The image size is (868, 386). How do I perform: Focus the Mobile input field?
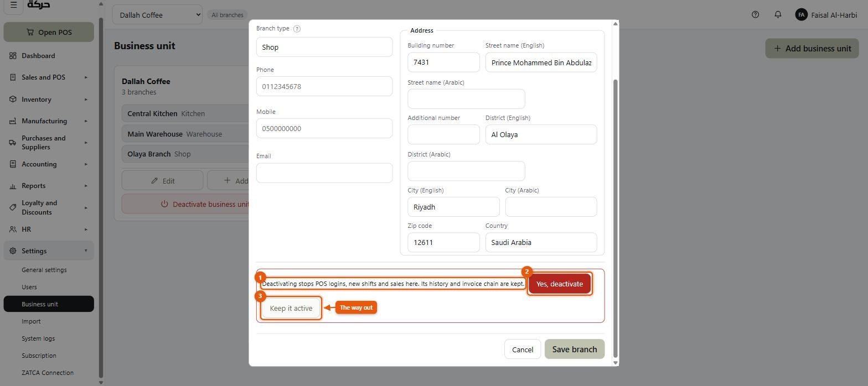pyautogui.click(x=324, y=128)
